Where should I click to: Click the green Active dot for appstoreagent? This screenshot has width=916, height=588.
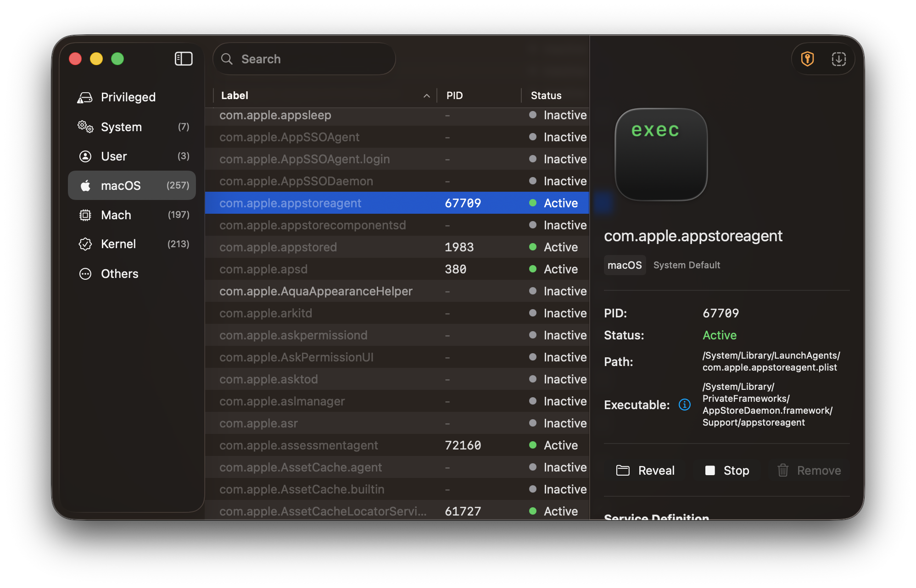point(532,203)
